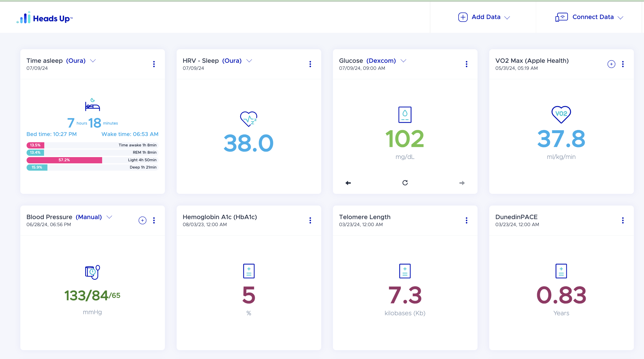Open the Time asleep card options menu

(x=154, y=64)
